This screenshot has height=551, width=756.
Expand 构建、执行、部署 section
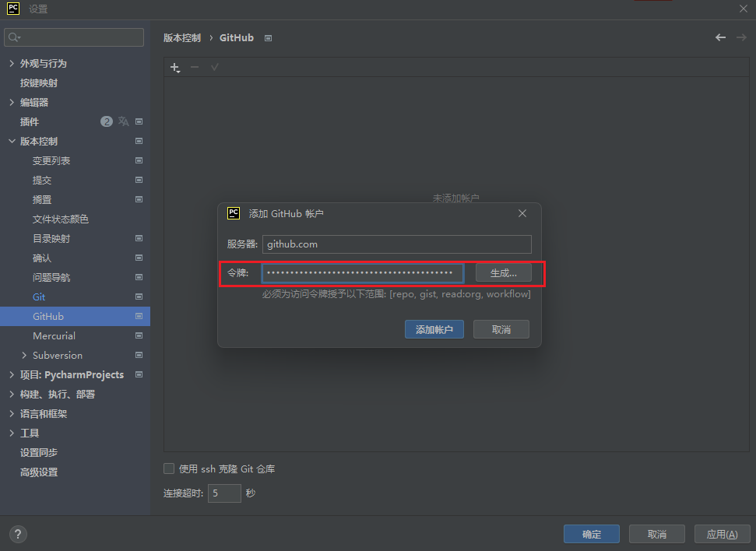(12, 394)
